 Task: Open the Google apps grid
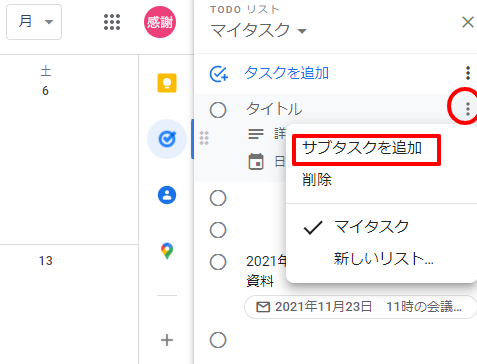pos(112,22)
